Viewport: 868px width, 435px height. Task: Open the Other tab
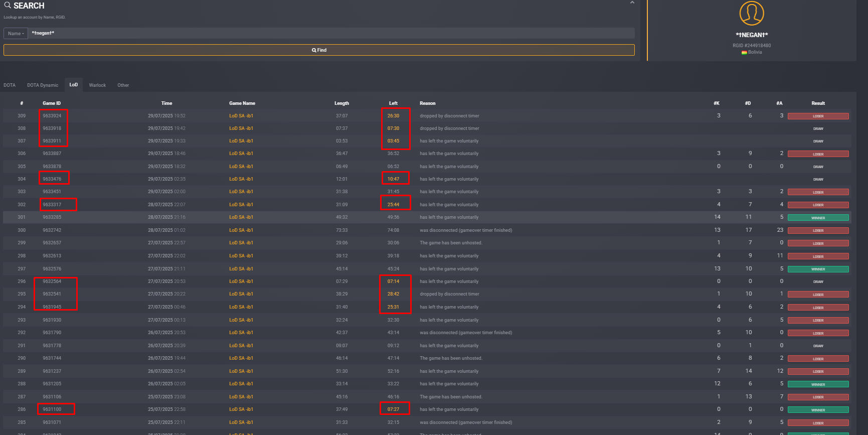pos(123,85)
